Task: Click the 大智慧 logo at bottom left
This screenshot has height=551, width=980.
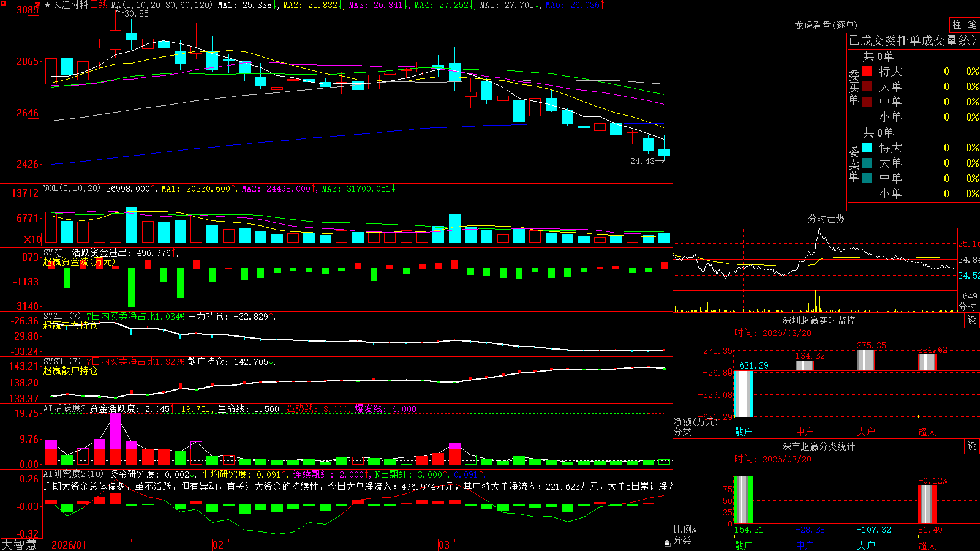Action: point(19,545)
